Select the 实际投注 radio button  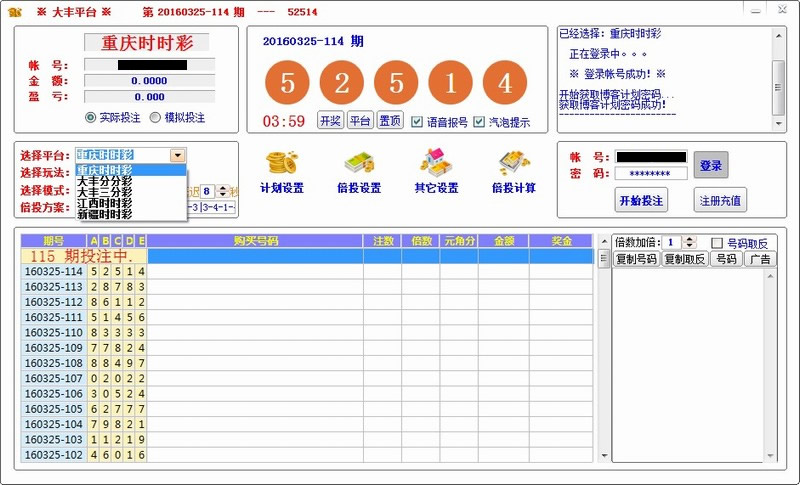pos(90,118)
